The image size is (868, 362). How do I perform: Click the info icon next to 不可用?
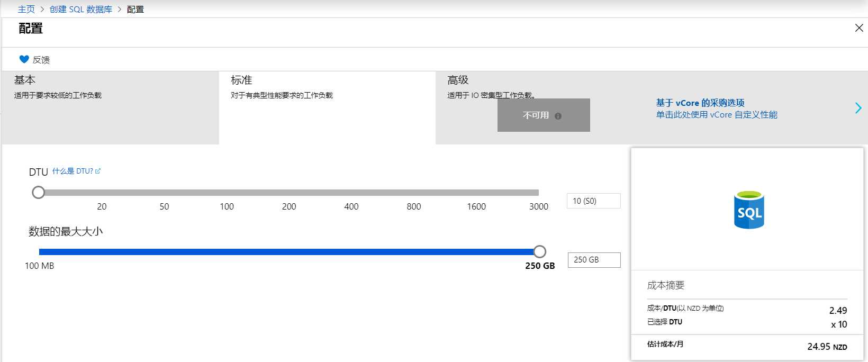[558, 116]
